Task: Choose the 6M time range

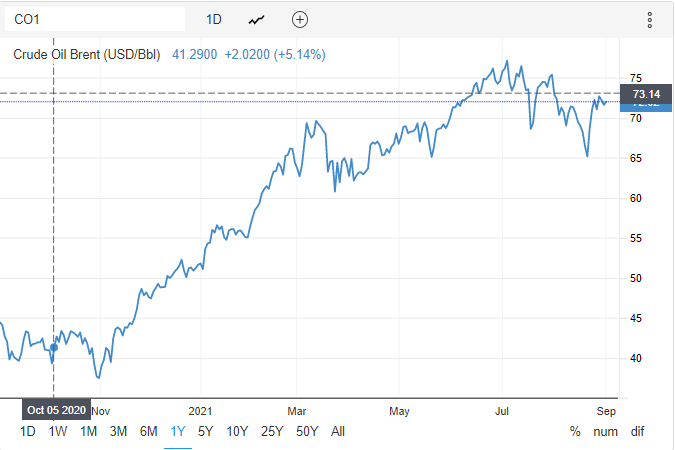Action: coord(148,431)
